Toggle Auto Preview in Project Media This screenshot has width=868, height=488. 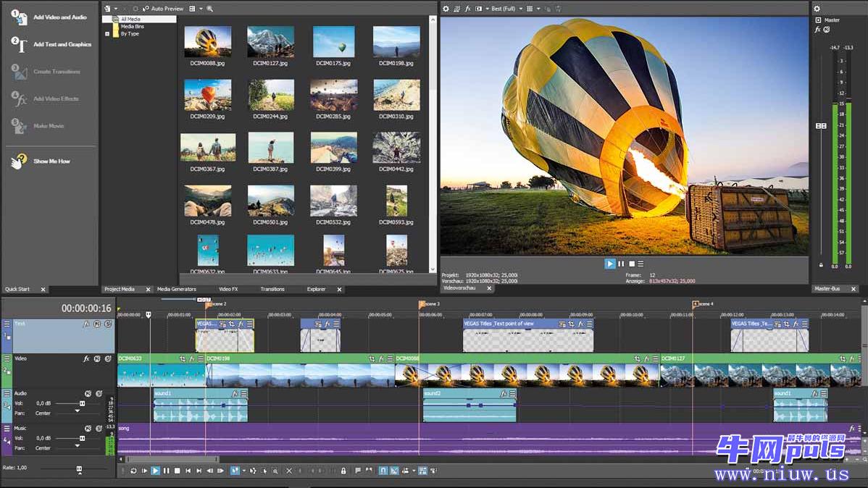[163, 9]
